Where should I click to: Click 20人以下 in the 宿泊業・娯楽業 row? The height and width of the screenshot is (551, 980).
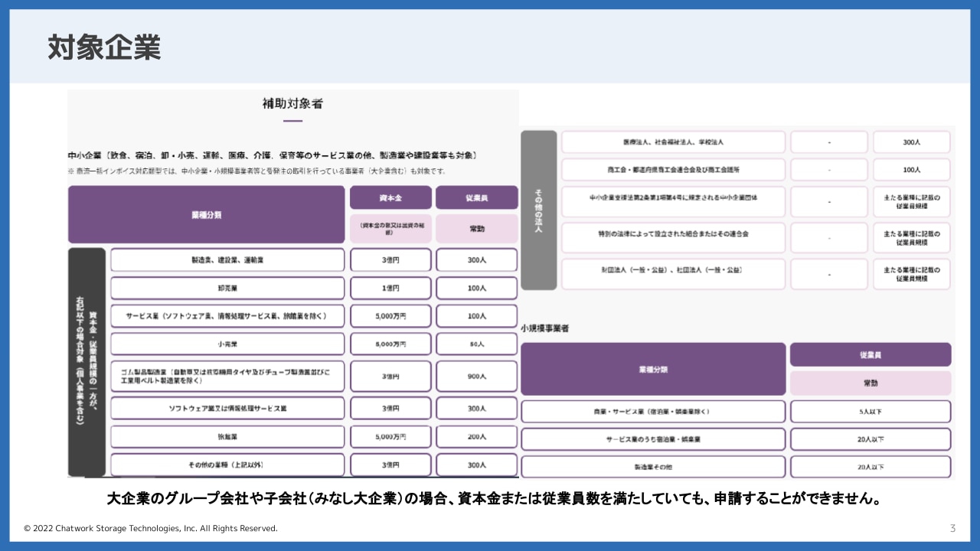pos(871,439)
